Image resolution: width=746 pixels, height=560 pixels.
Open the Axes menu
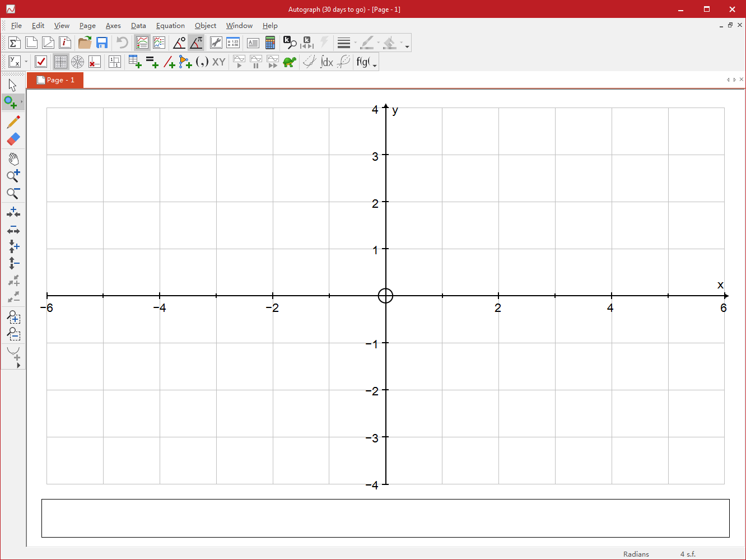pyautogui.click(x=113, y=26)
